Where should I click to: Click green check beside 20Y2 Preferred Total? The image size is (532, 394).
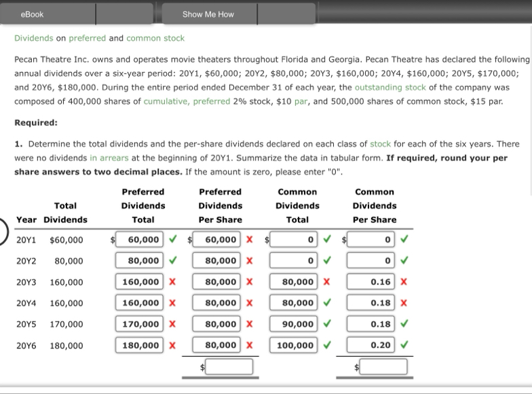coord(172,260)
